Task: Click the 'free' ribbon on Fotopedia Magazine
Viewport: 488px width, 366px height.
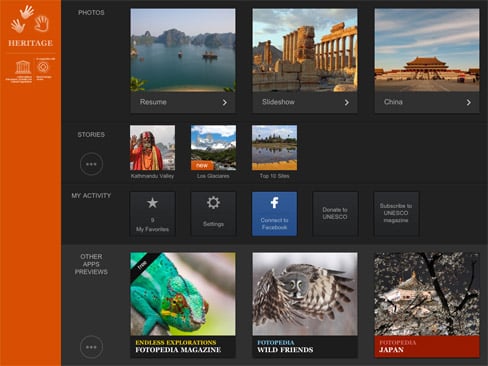Action: coord(143,264)
